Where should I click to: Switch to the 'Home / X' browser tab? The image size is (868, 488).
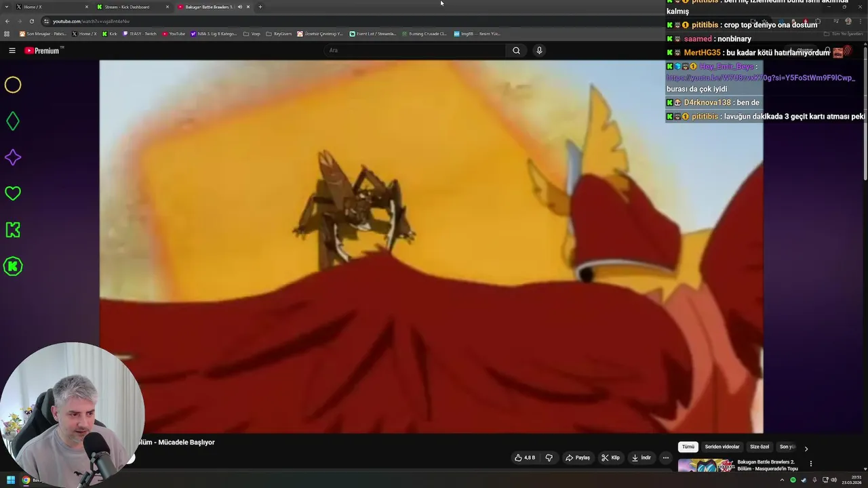pos(53,7)
